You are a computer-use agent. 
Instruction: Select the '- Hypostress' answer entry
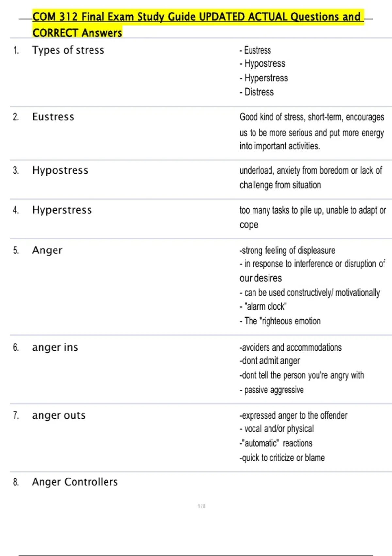(x=262, y=63)
